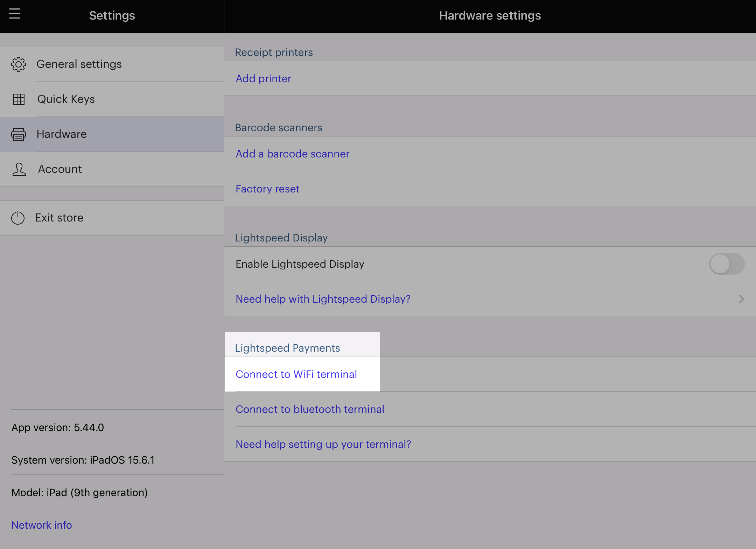Image resolution: width=756 pixels, height=549 pixels.
Task: Open Need help setting up your terminal
Action: point(323,444)
